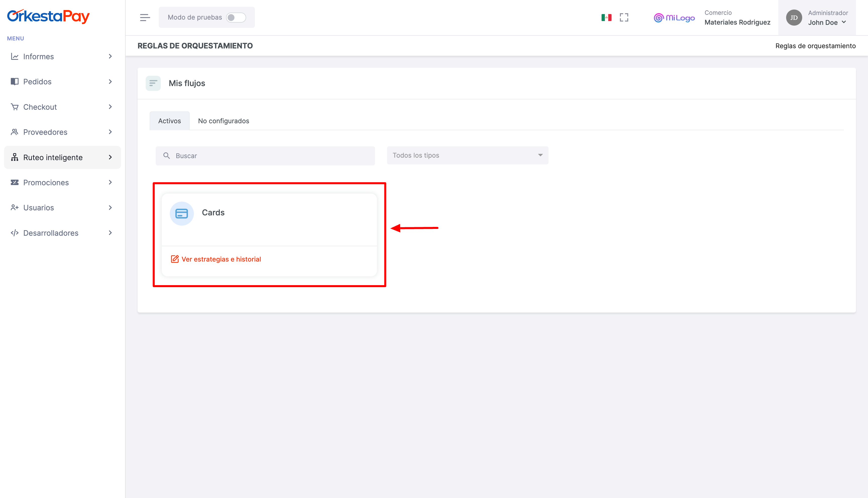Screen dimensions: 868x498
Task: Click the Checkout cart icon
Action: tap(15, 107)
